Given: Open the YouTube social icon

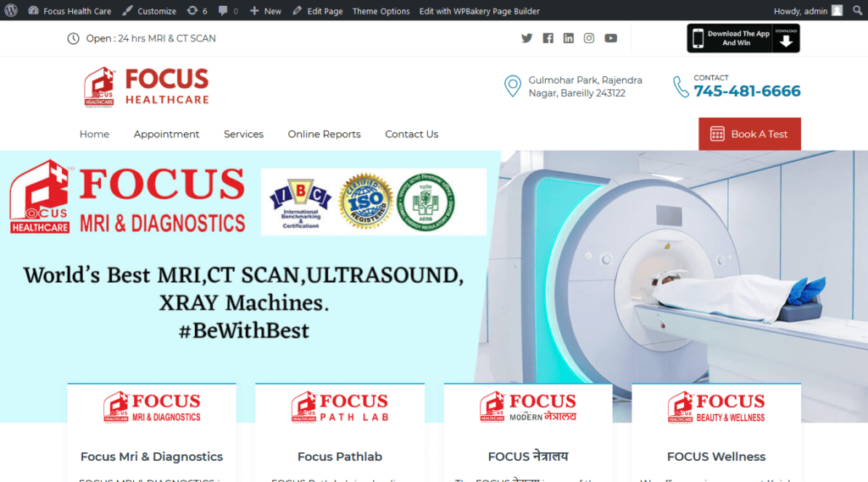Looking at the screenshot, I should [x=610, y=38].
